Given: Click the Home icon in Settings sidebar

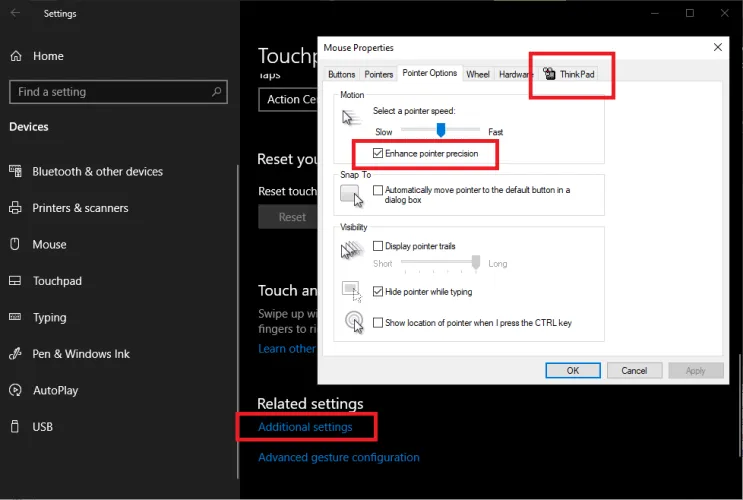Looking at the screenshot, I should click(15, 57).
